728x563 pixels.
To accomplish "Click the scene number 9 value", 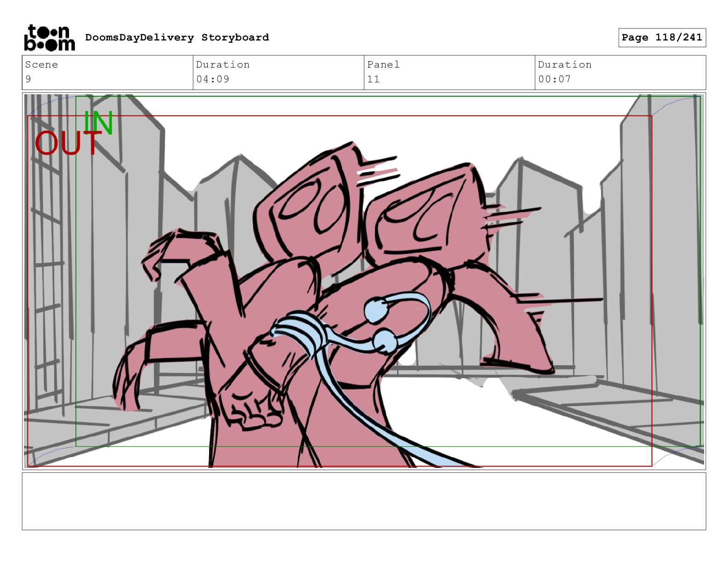I will (28, 79).
